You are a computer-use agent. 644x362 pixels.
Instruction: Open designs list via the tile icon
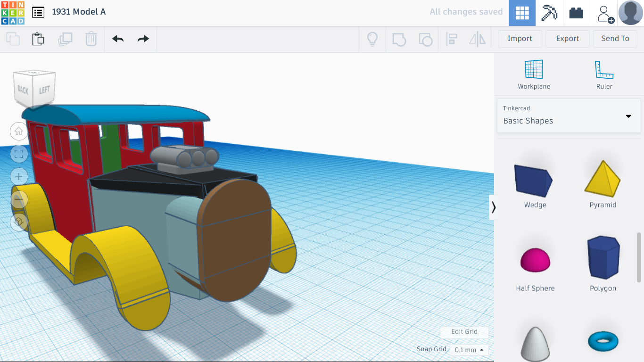click(38, 12)
